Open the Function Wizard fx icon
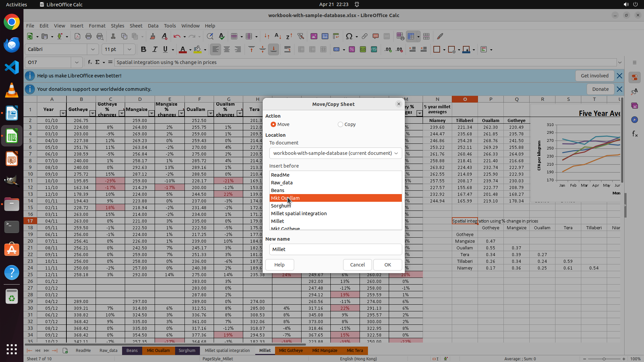The height and width of the screenshot is (362, 644). coord(90,62)
